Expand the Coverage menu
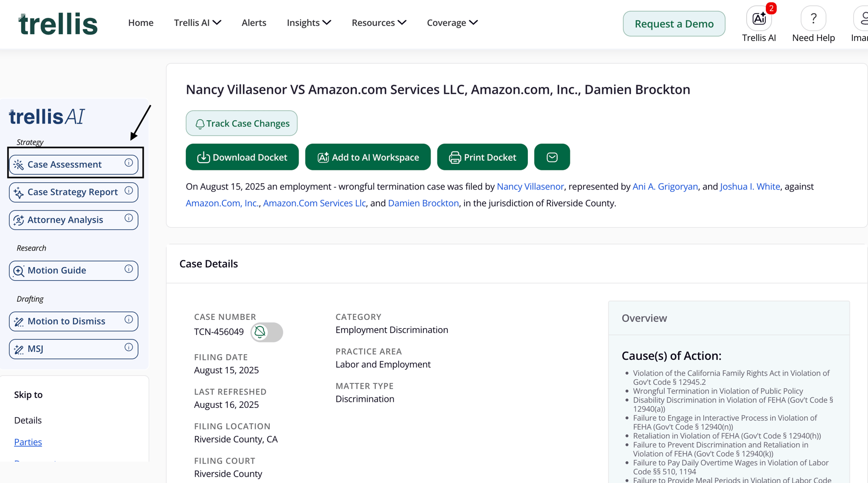 [x=452, y=22]
